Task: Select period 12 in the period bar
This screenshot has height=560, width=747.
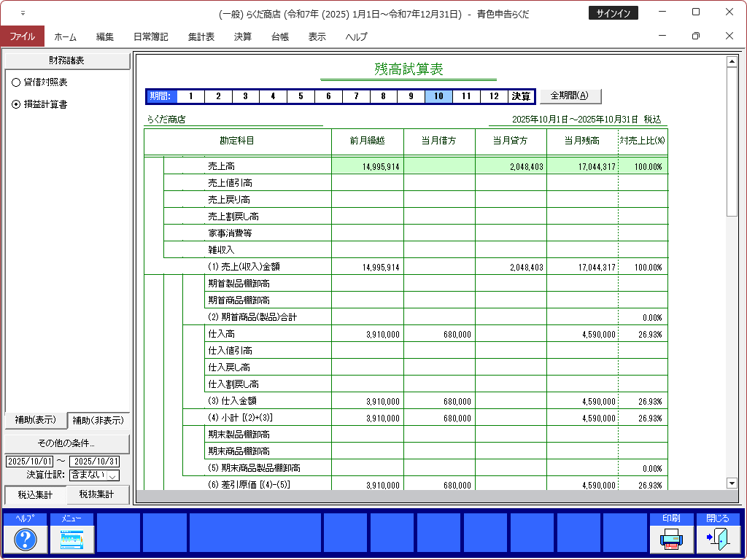Action: [x=494, y=96]
